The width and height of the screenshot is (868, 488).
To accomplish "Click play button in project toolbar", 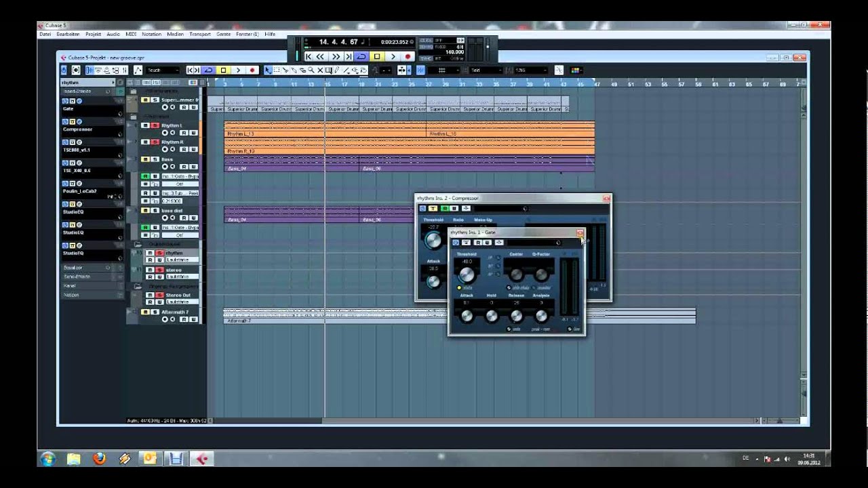I will tap(238, 70).
